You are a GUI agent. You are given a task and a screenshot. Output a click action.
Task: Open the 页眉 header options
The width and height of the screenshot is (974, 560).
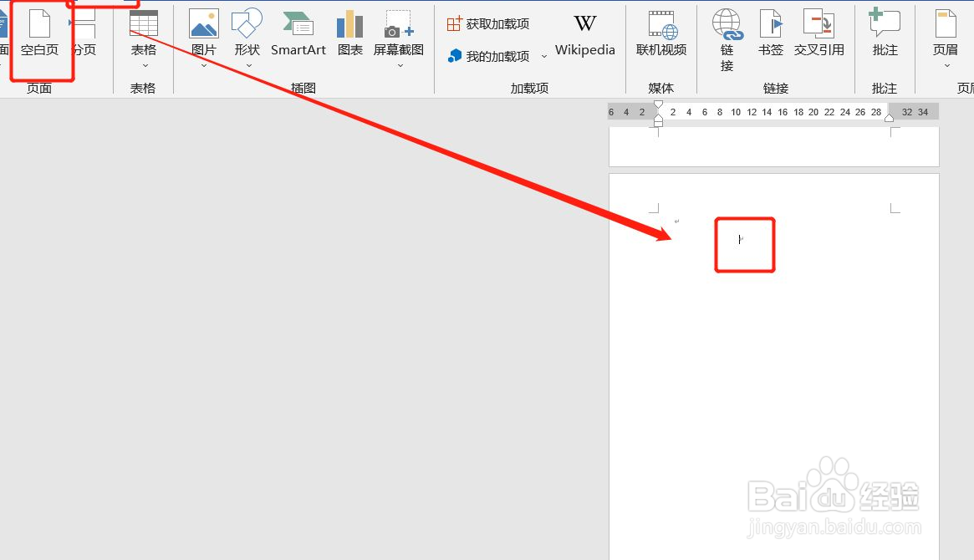point(946,33)
